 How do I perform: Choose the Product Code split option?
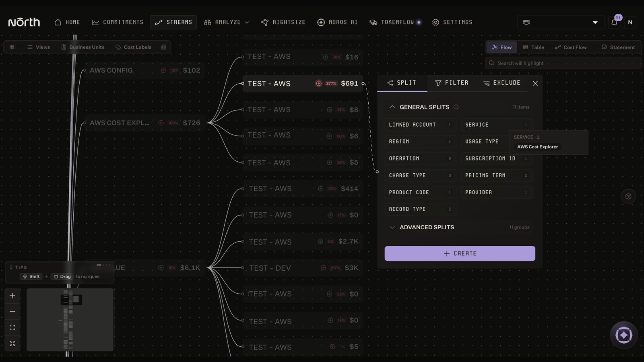point(421,192)
